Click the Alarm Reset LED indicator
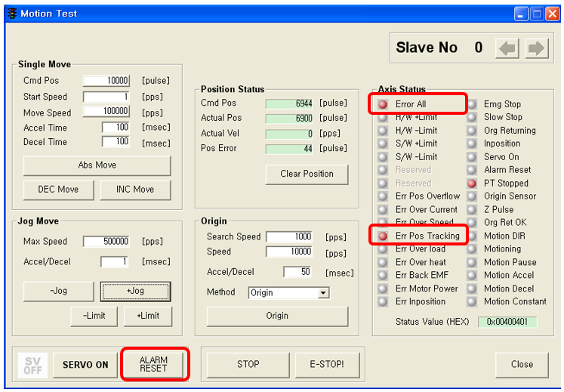The width and height of the screenshot is (564, 392). [472, 170]
